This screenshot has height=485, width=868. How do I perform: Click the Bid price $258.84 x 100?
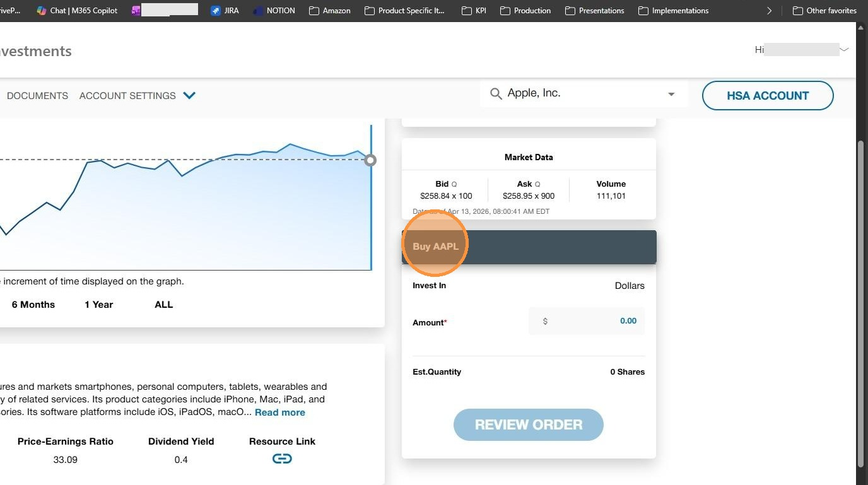point(446,196)
